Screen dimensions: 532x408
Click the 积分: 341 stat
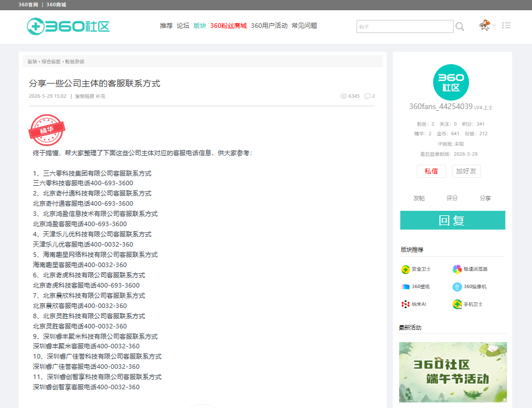point(474,124)
